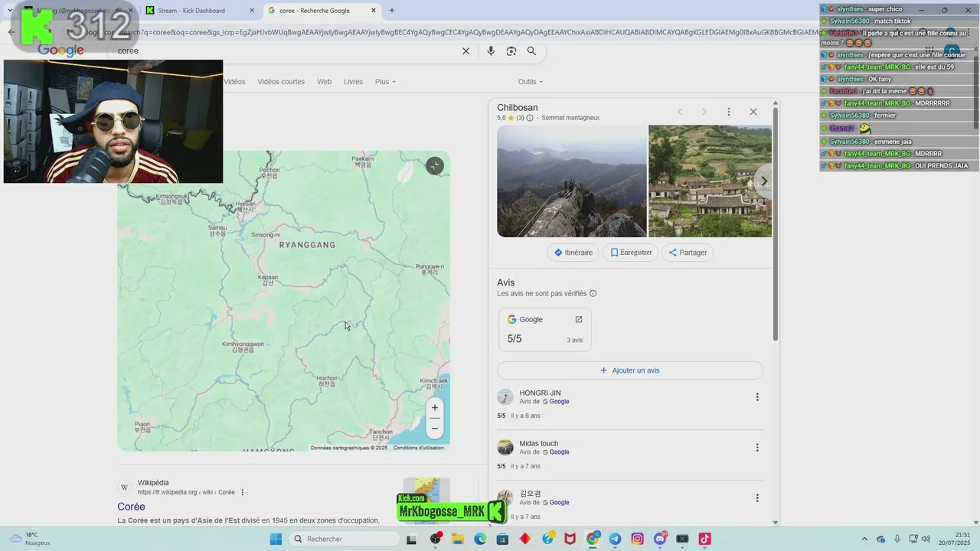Image resolution: width=980 pixels, height=551 pixels.
Task: Collapse the map with the round corner button
Action: [x=435, y=166]
